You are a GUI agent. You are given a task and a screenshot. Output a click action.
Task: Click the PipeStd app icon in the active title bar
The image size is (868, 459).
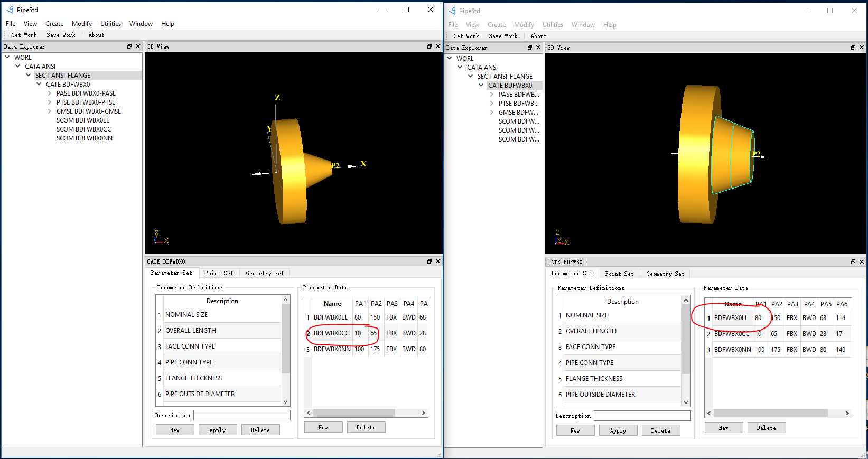coord(10,10)
